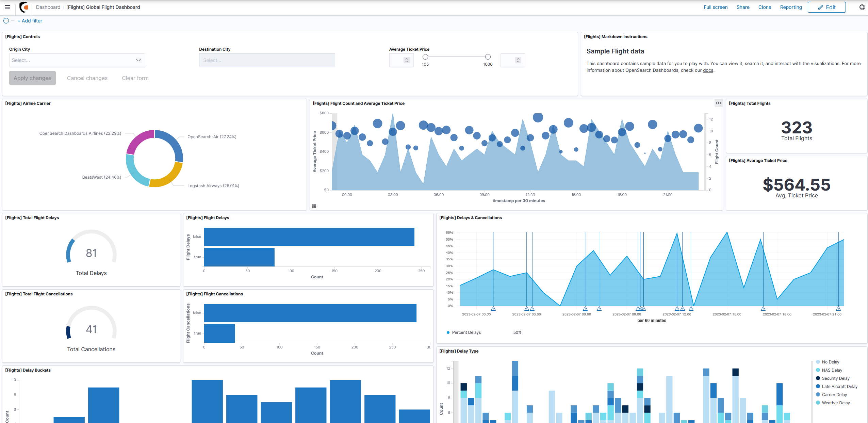Click maximum ticket price stepper field
The width and height of the screenshot is (868, 423).
tap(512, 60)
